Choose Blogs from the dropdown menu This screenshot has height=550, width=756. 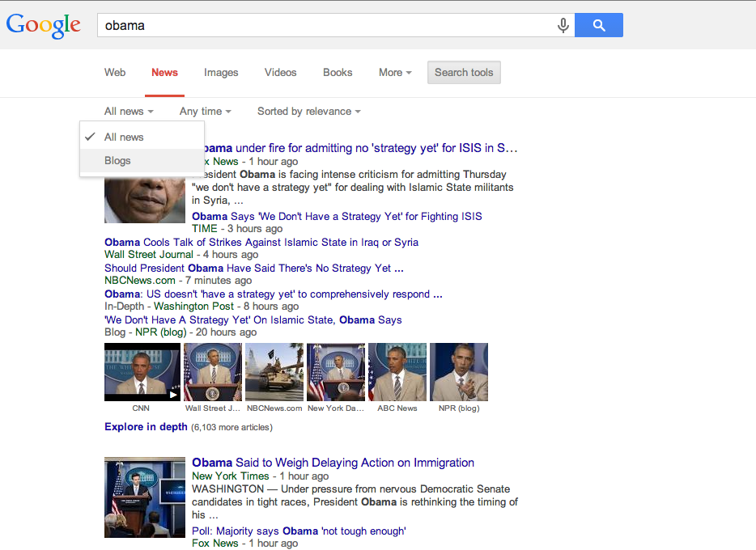click(x=142, y=160)
